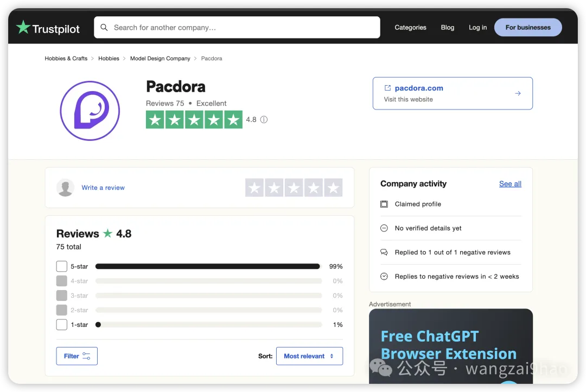The width and height of the screenshot is (586, 392).
Task: Open the Most relevant sort dropdown
Action: click(309, 356)
